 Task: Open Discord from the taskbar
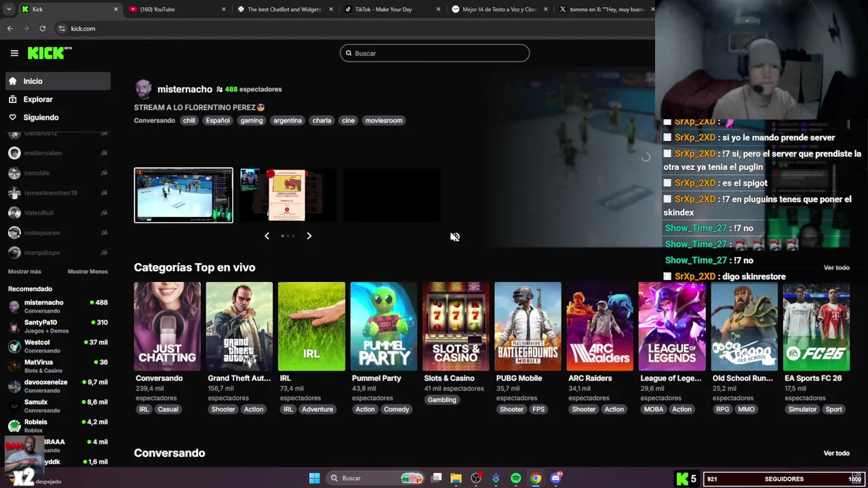555,479
